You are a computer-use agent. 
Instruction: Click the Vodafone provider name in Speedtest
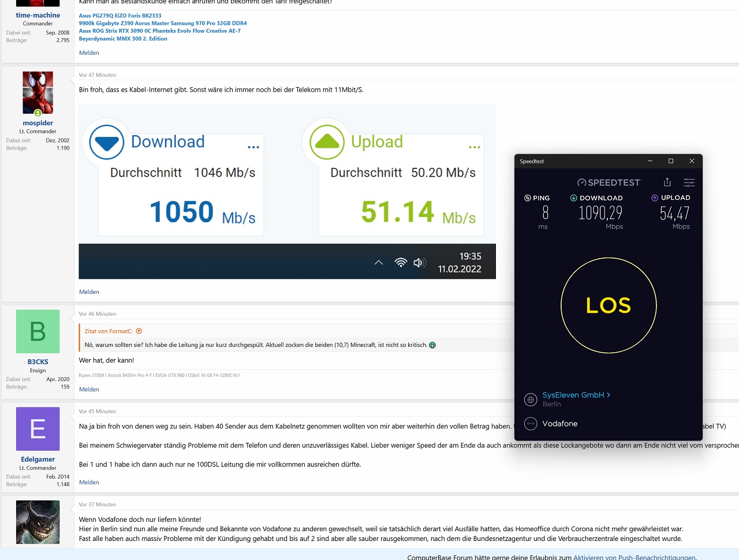(559, 424)
